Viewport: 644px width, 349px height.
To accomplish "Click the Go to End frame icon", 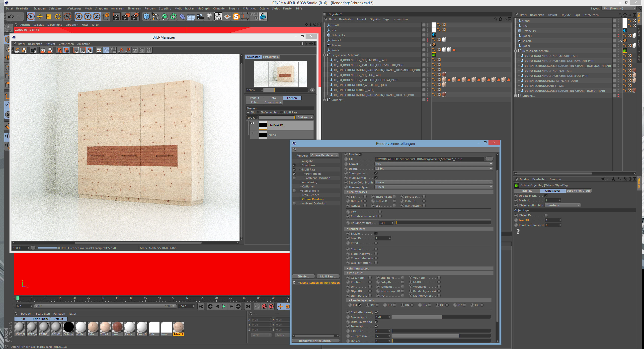I will pyautogui.click(x=247, y=307).
